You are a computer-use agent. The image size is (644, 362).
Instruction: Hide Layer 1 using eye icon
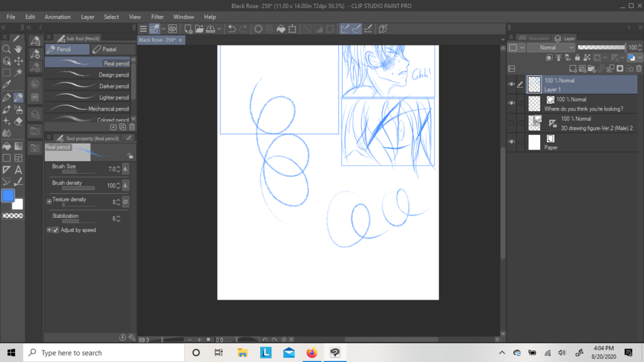[x=511, y=84]
